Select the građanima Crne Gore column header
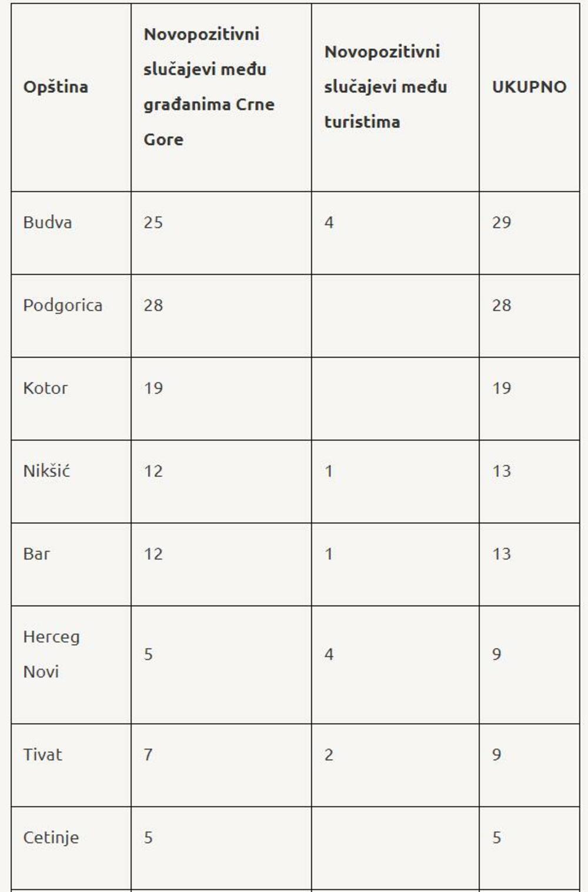Viewport: 588px width, 892px height. pos(209,87)
